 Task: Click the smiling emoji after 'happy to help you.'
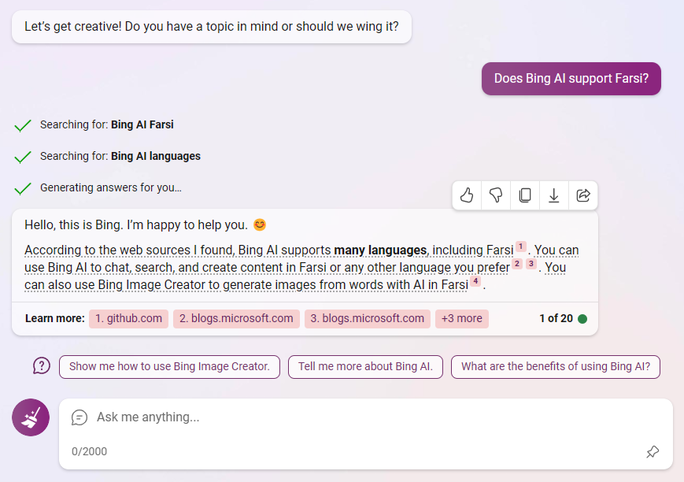(x=260, y=225)
